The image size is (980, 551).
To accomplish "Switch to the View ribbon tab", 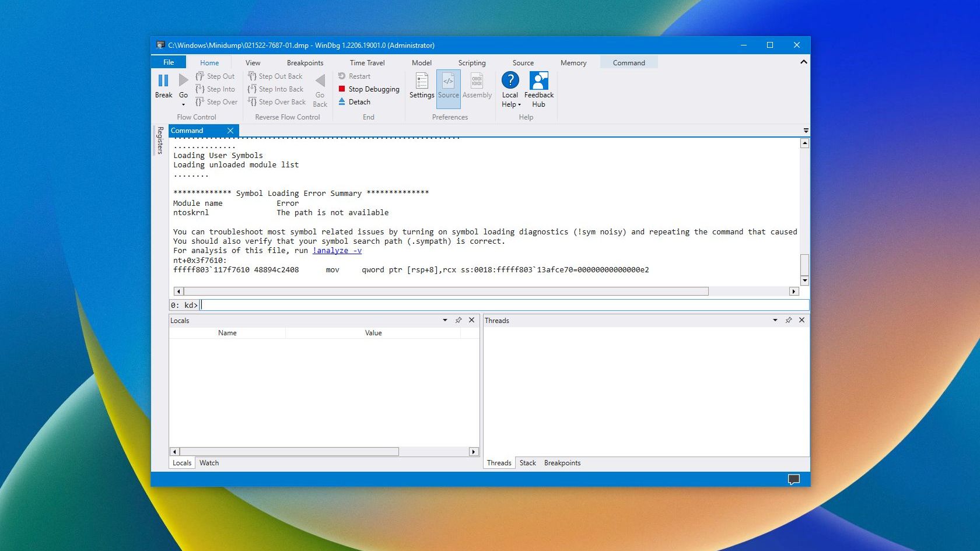I will pos(253,62).
